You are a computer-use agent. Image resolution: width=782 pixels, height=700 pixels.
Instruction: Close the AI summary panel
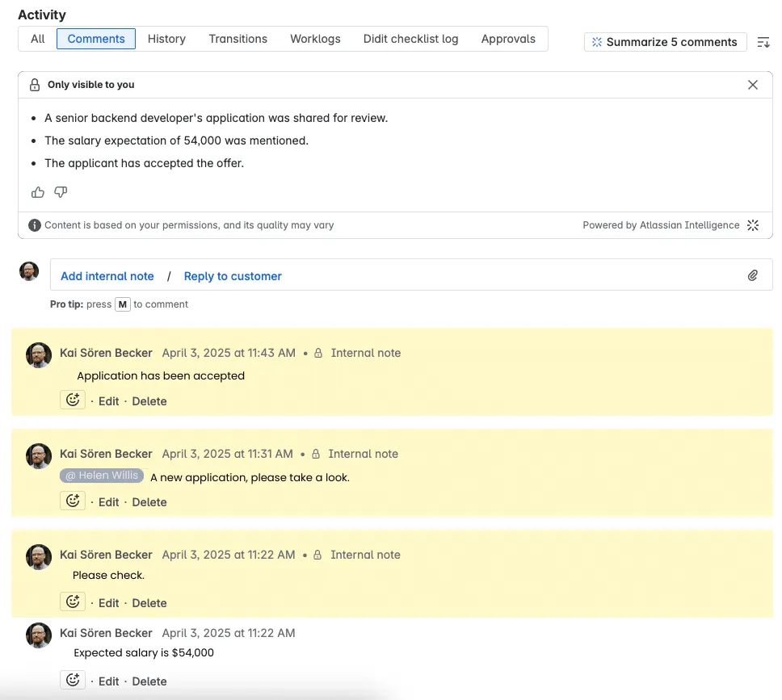(x=753, y=85)
